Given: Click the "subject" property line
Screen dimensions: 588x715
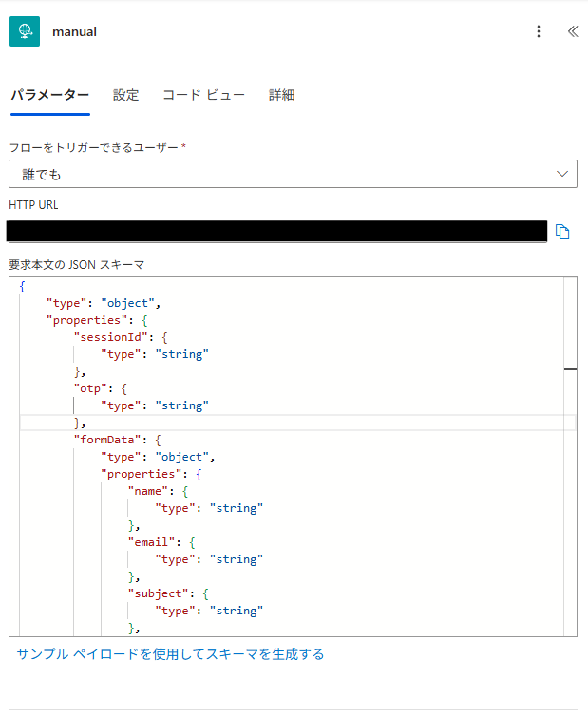Looking at the screenshot, I should click(x=168, y=594).
